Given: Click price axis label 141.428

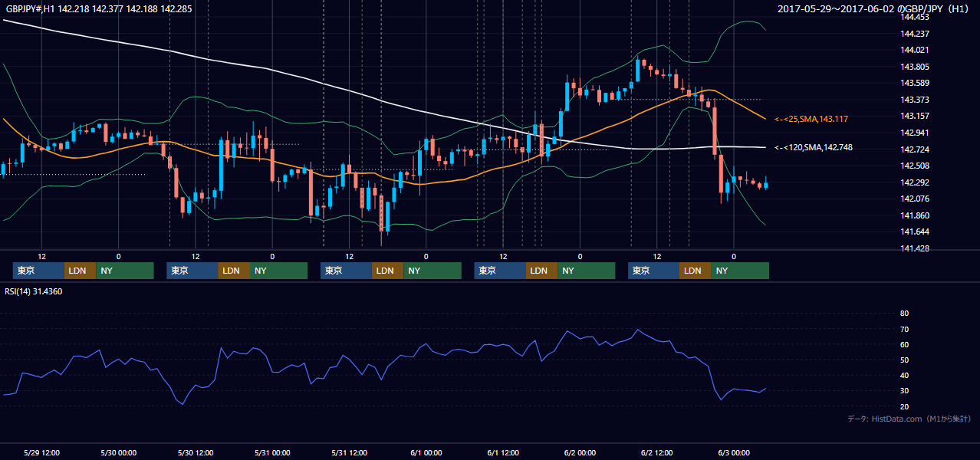Looking at the screenshot, I should (915, 248).
